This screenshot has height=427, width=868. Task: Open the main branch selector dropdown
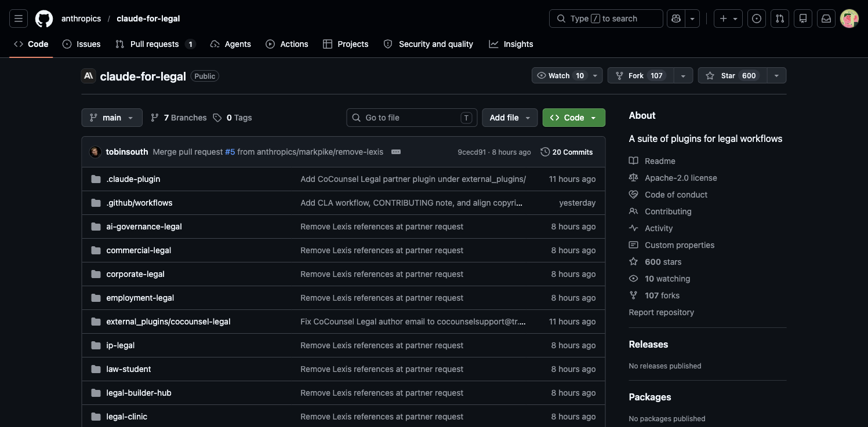pyautogui.click(x=112, y=118)
